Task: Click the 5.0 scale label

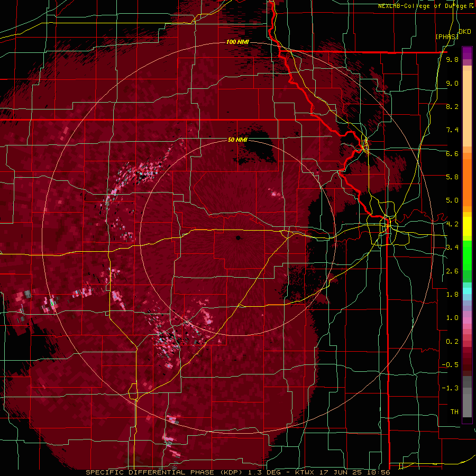Action: coord(452,200)
